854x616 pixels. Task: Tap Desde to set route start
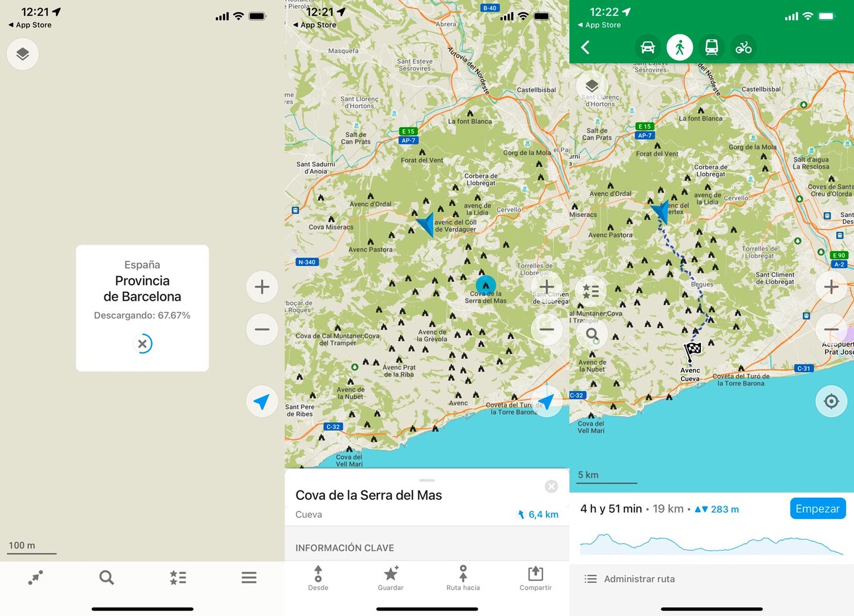(318, 577)
